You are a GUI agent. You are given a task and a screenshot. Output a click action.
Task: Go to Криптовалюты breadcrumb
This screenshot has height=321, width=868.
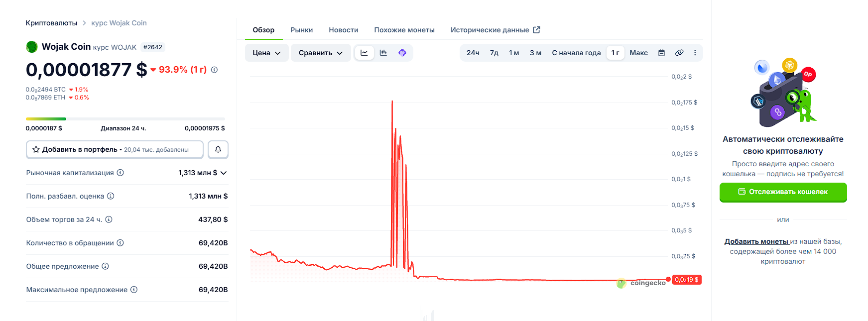click(51, 23)
